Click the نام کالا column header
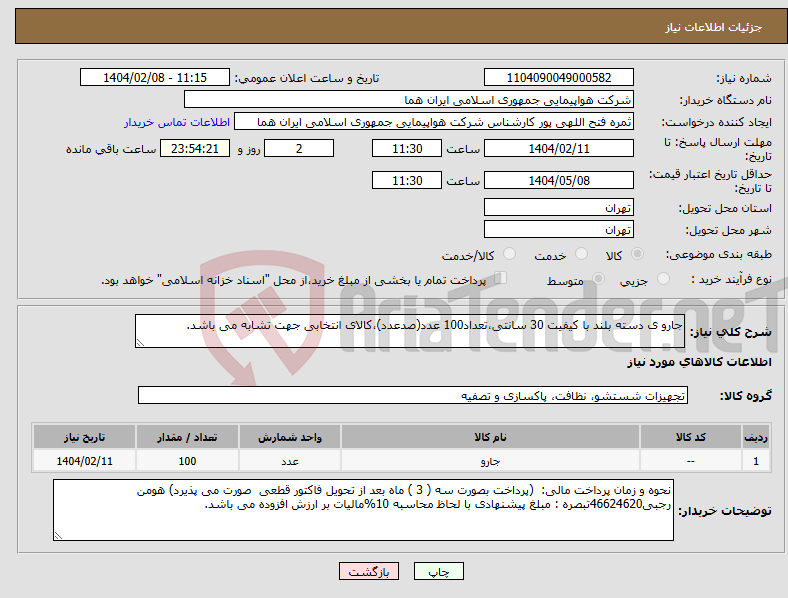Screen dimensions: 788x598 (x=490, y=437)
